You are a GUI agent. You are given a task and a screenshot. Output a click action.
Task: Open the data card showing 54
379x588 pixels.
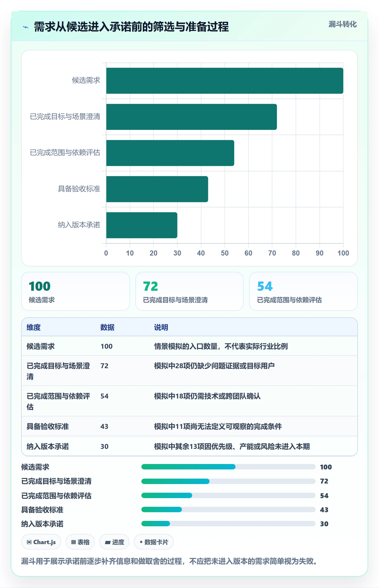(x=303, y=291)
